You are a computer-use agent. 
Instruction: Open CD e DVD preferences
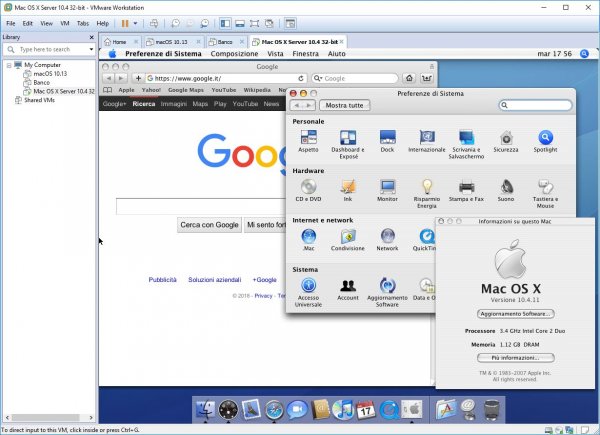click(x=308, y=189)
